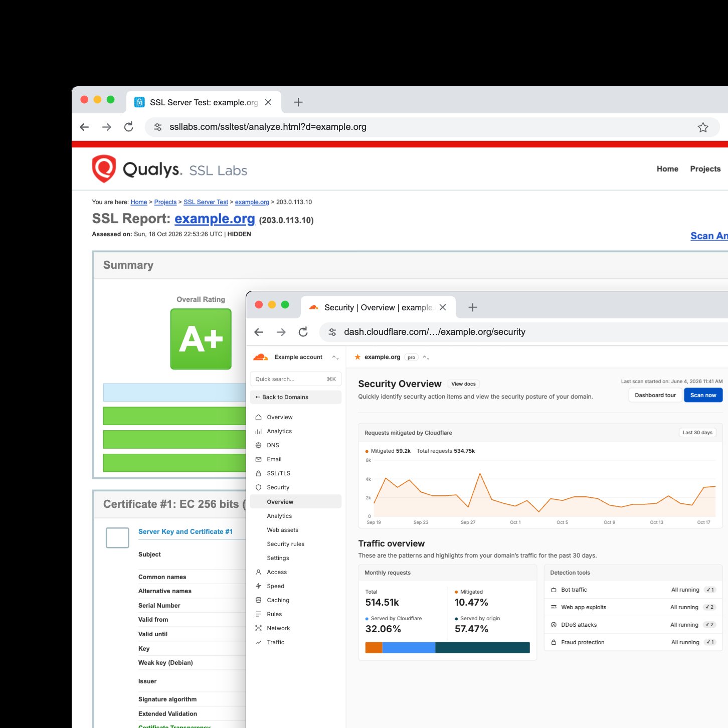728x728 pixels.
Task: Open the View docs link
Action: tap(463, 384)
